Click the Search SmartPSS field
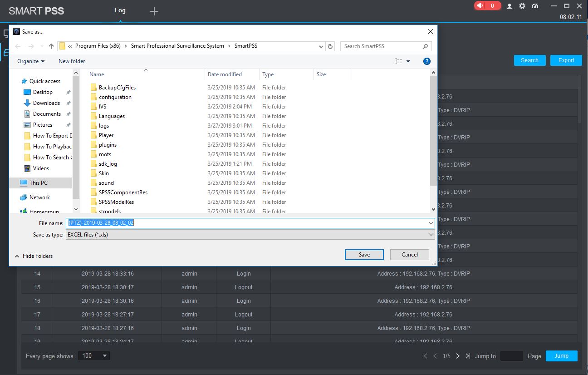The width and height of the screenshot is (588, 375). (382, 46)
